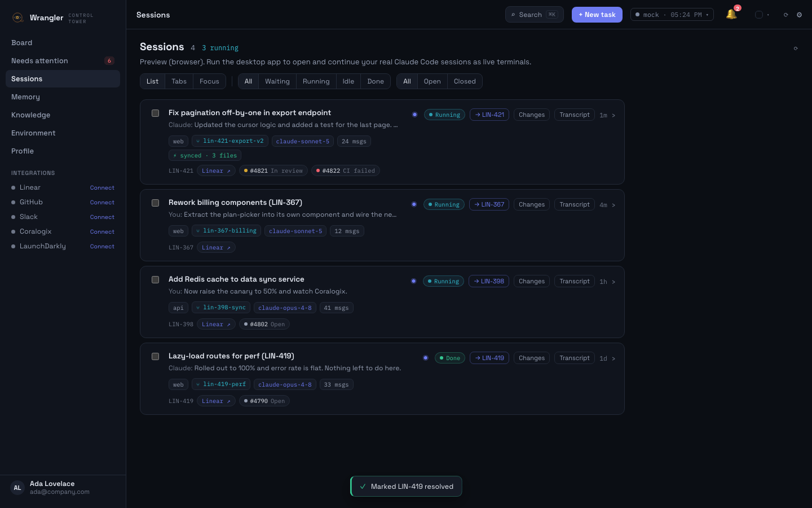Open the Environment page
Image resolution: width=812 pixels, height=508 pixels.
click(x=63, y=133)
